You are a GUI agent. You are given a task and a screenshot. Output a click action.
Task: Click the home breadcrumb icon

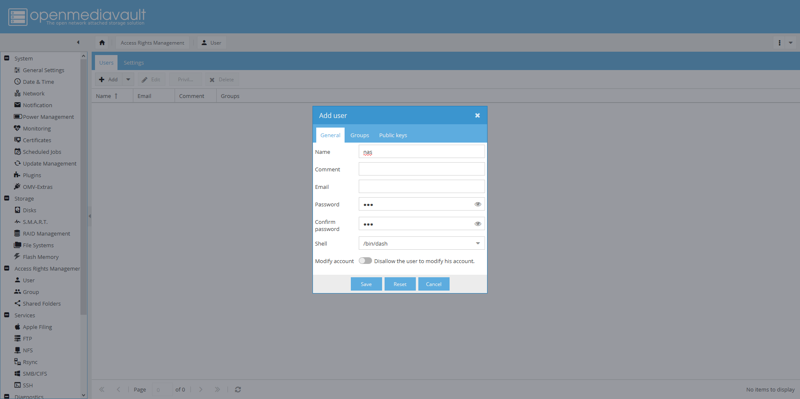coord(102,43)
